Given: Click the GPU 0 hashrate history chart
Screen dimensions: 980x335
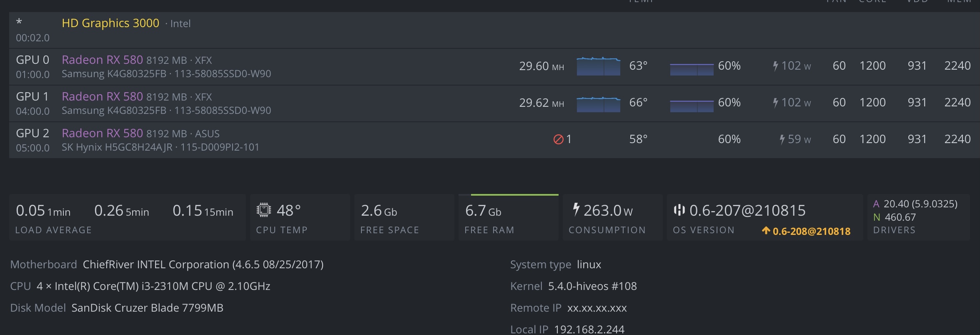Looking at the screenshot, I should click(x=598, y=66).
